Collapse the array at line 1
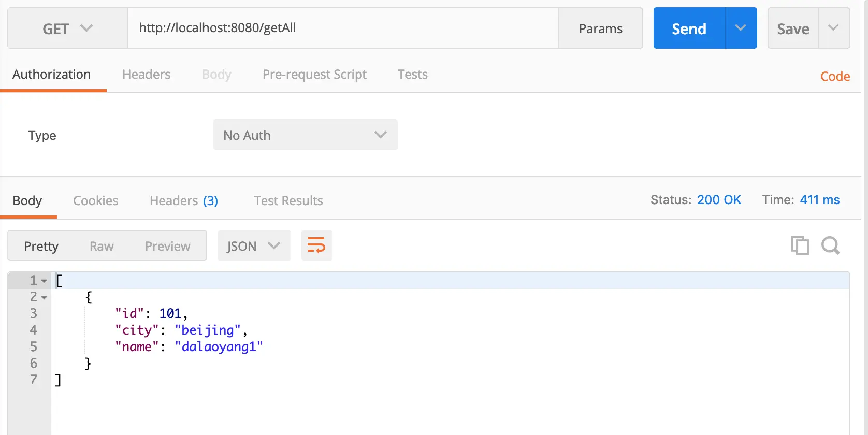 (44, 281)
